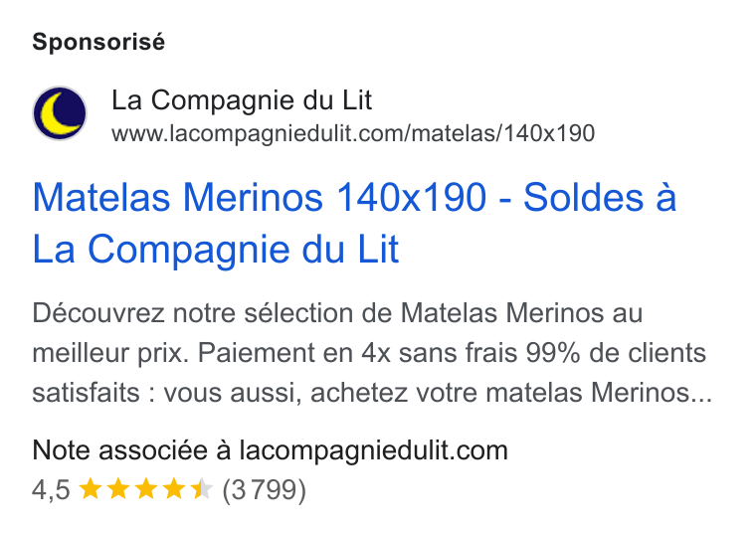Click "Note associée à lacompagniedulit.com" text
This screenshot has width=756, height=533.
[x=270, y=450]
